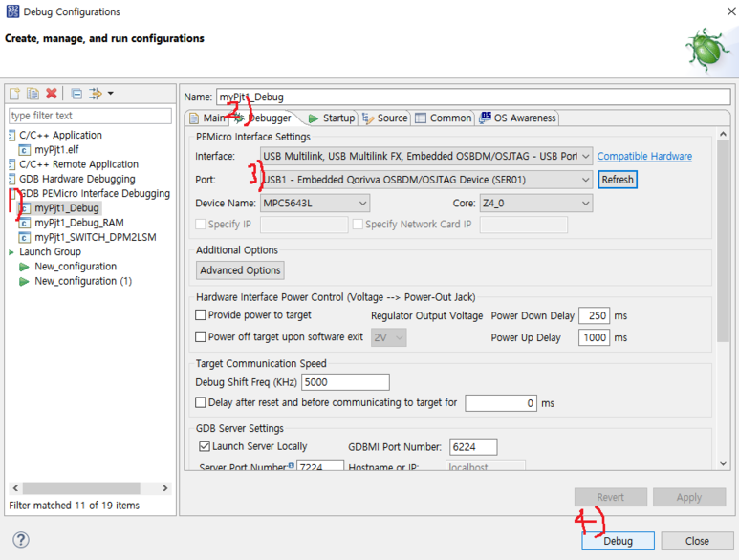Click the C/C++ Application category icon
The image size is (739, 560).
tap(11, 136)
